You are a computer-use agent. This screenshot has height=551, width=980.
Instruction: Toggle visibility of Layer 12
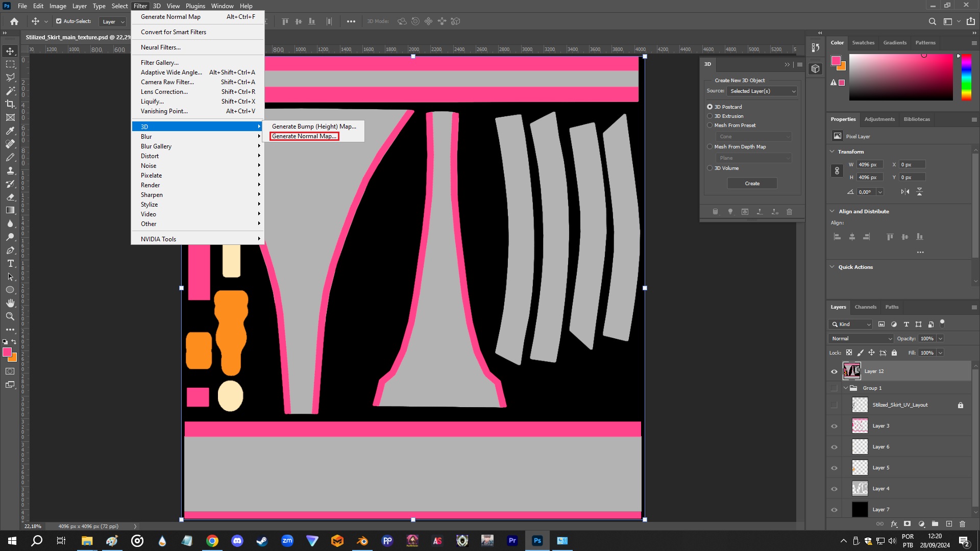[x=835, y=371]
